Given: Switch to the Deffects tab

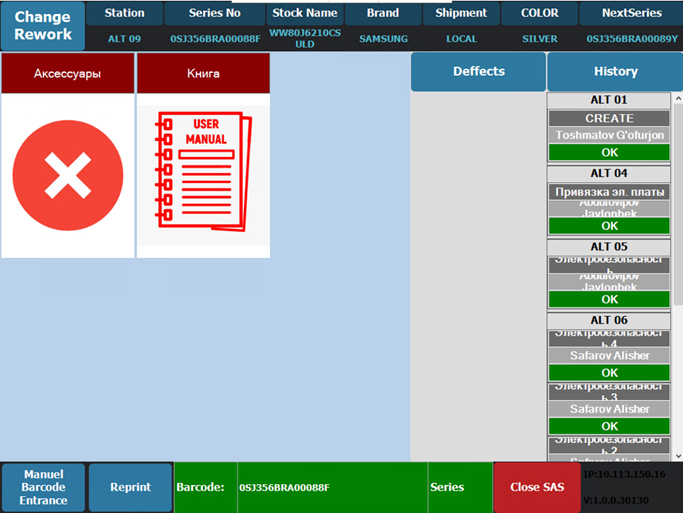Looking at the screenshot, I should click(478, 72).
